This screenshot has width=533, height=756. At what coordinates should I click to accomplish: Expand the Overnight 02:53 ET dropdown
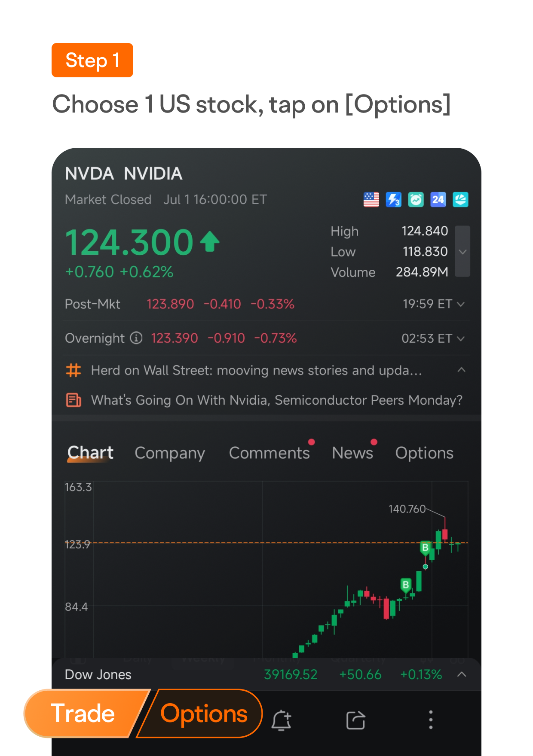tap(461, 338)
